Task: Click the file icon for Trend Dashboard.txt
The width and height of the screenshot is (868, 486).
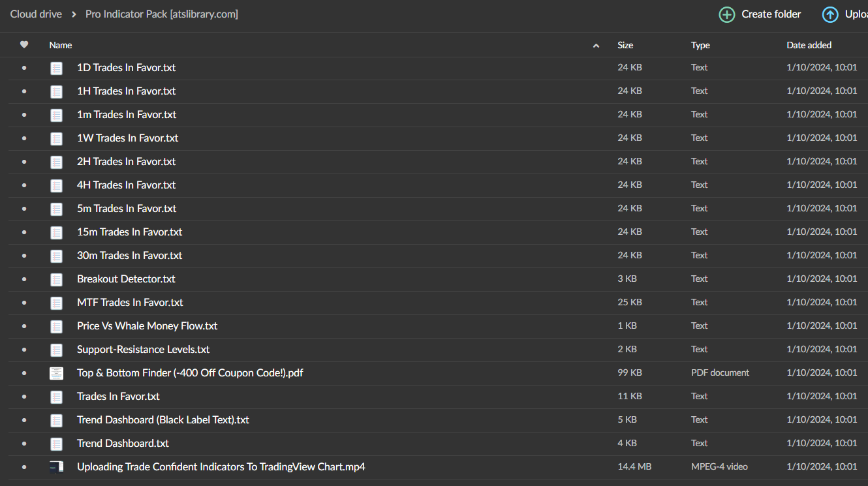Action: pyautogui.click(x=57, y=444)
